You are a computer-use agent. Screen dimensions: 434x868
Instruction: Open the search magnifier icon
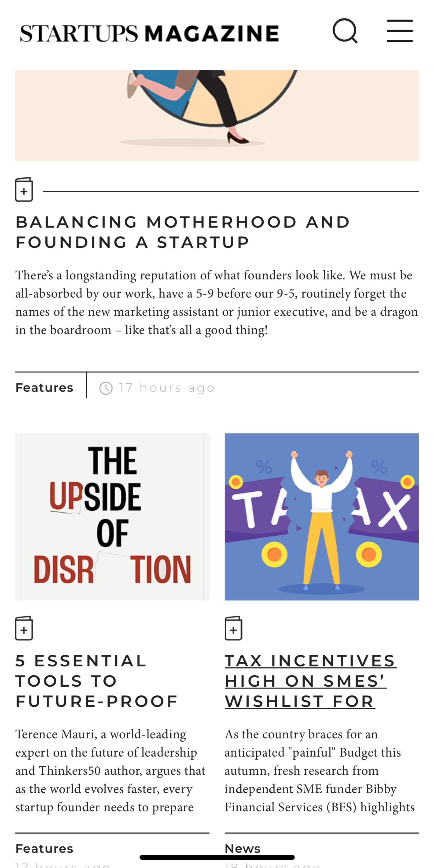(x=345, y=31)
